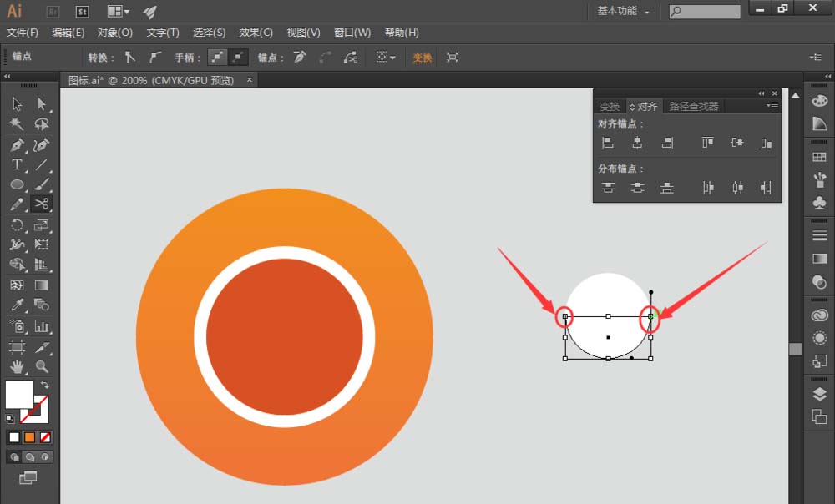835x504 pixels.
Task: Select the Ellipse tool
Action: click(17, 184)
